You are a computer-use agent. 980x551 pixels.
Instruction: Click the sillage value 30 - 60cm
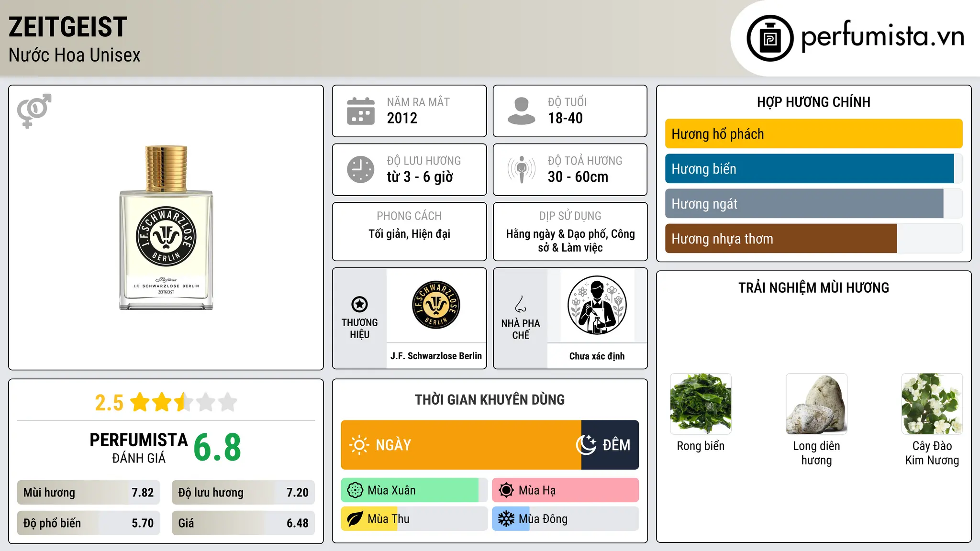coord(578,177)
